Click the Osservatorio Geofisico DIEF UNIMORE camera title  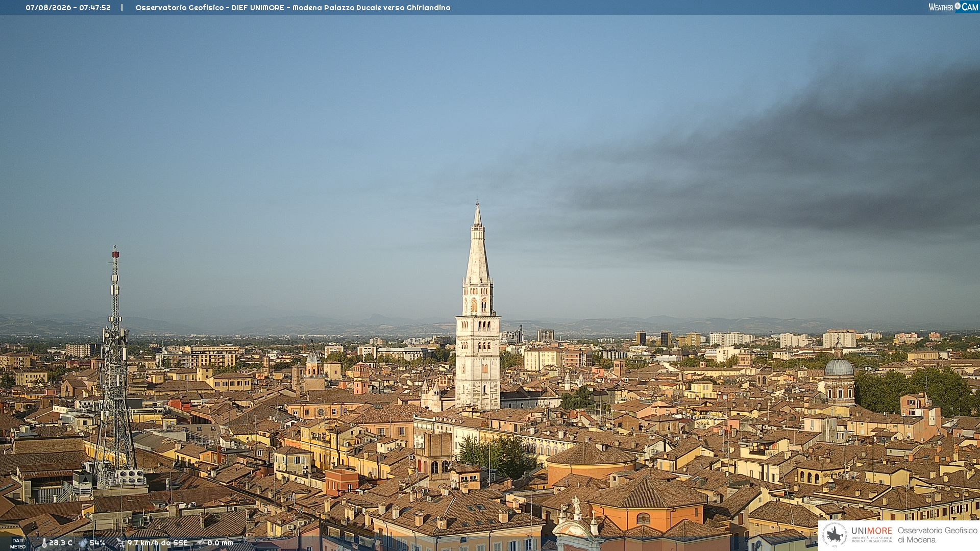[293, 8]
